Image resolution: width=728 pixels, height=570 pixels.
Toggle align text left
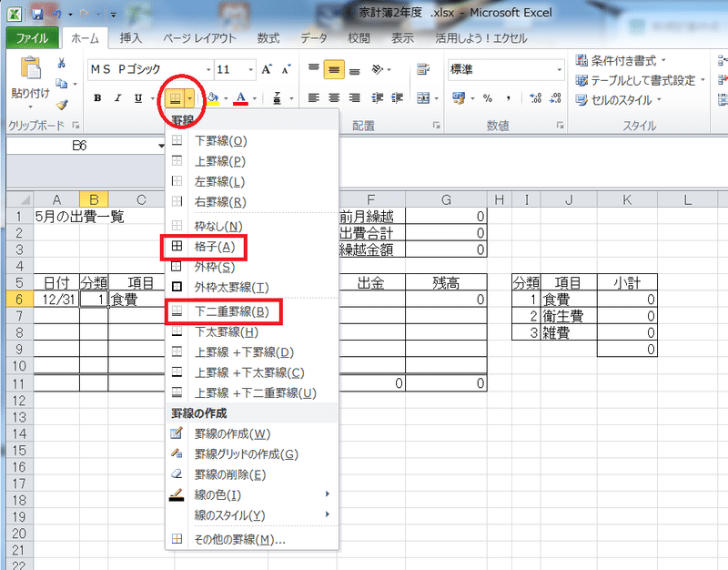(314, 98)
